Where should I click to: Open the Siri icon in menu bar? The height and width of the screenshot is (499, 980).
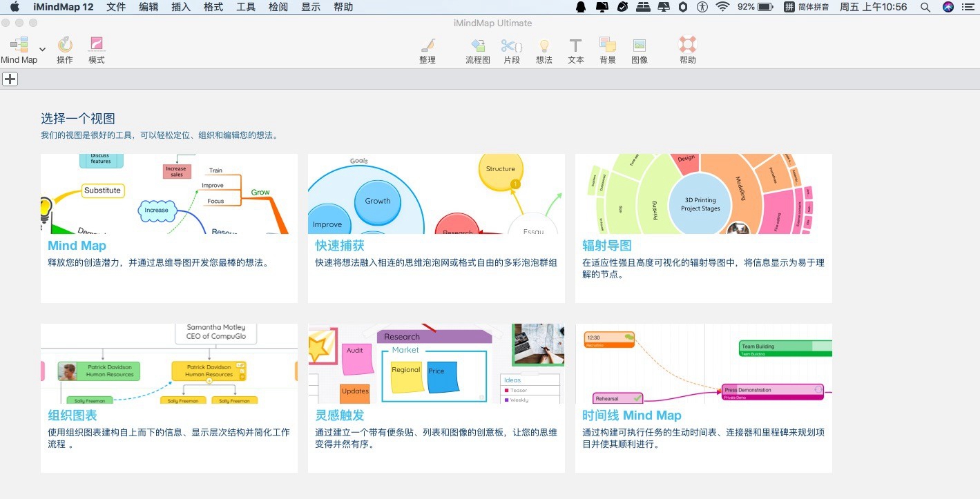(948, 7)
